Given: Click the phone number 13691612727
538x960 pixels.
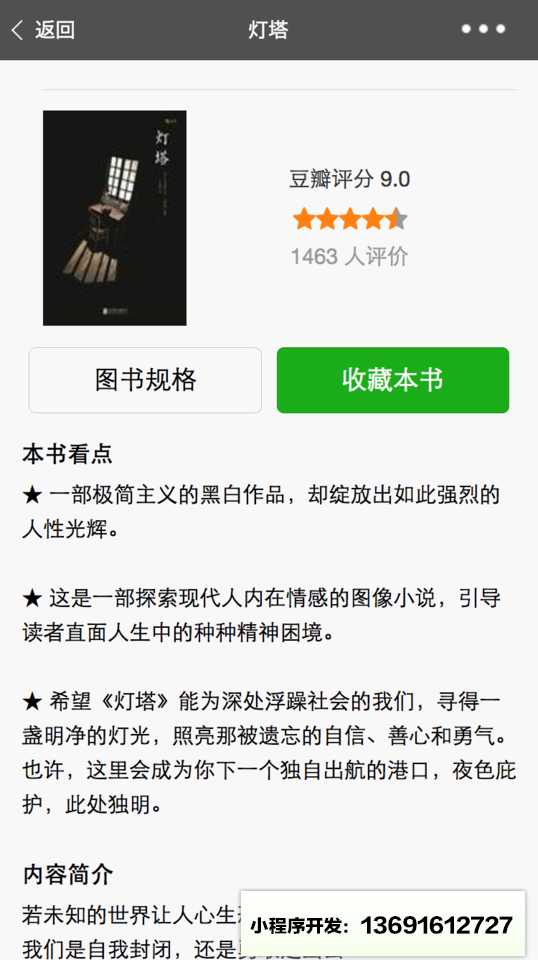Looking at the screenshot, I should (436, 925).
